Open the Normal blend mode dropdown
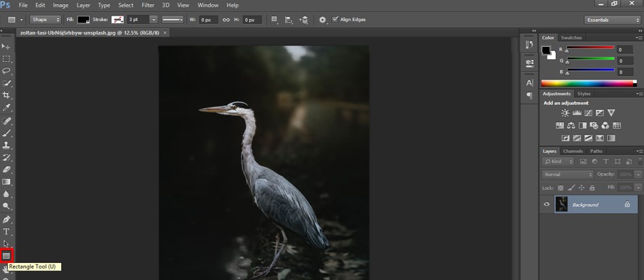Screen dimensions: 644x280 (568, 175)
